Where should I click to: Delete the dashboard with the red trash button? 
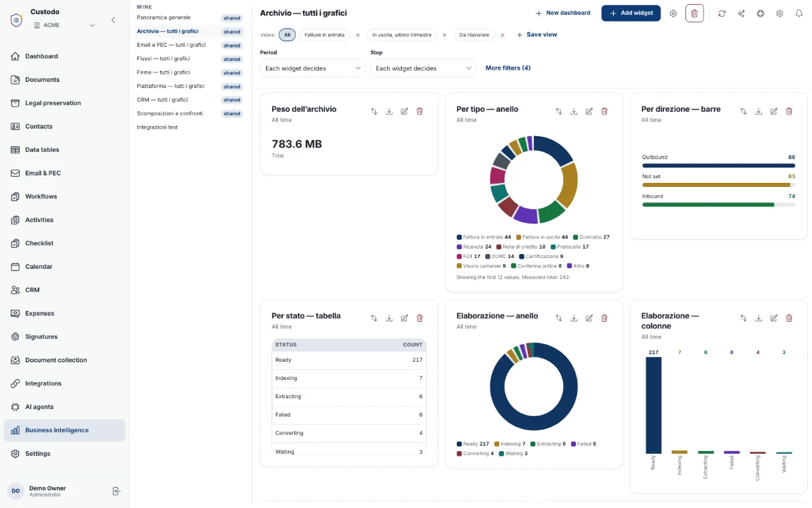click(x=694, y=14)
